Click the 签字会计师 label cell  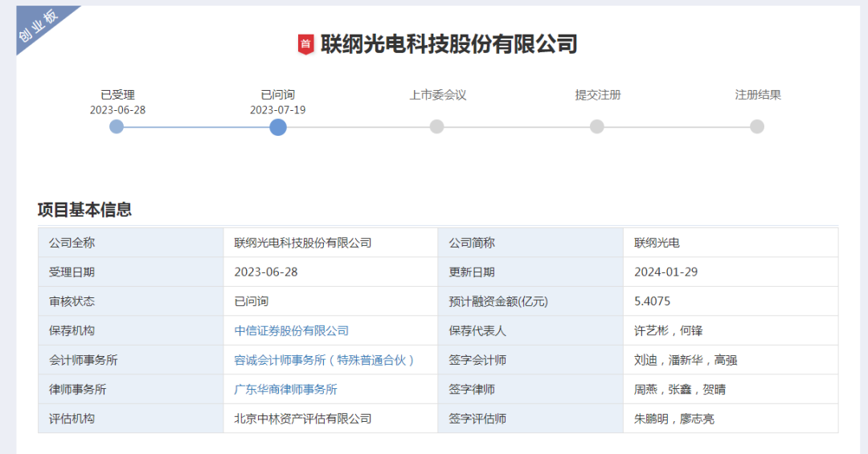[530, 360]
